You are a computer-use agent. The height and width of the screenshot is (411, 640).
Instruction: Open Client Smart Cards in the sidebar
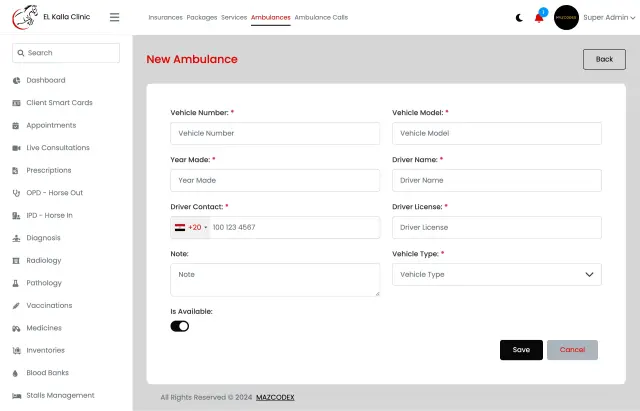pos(59,103)
